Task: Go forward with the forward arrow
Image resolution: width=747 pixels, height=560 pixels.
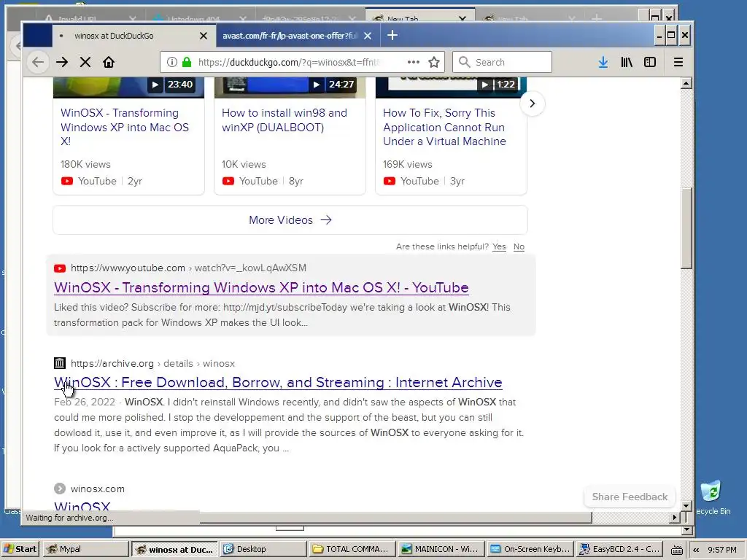Action: tap(62, 62)
